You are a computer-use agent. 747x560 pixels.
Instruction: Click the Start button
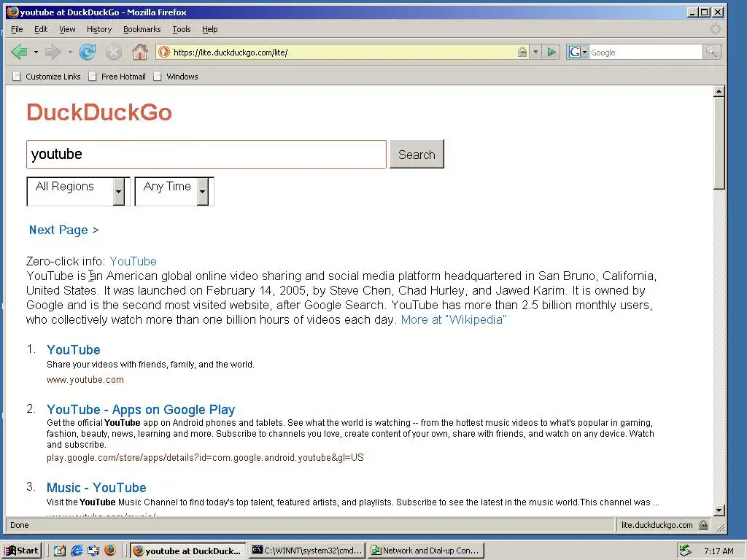click(x=22, y=551)
